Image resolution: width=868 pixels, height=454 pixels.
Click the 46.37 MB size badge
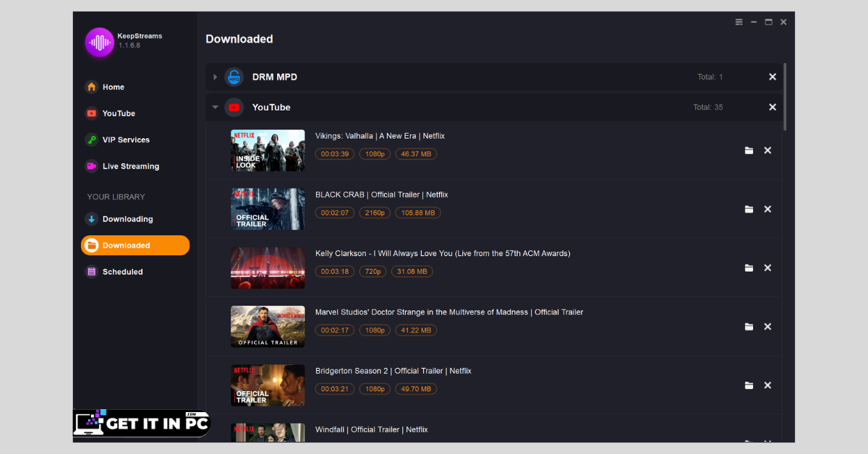tap(416, 154)
